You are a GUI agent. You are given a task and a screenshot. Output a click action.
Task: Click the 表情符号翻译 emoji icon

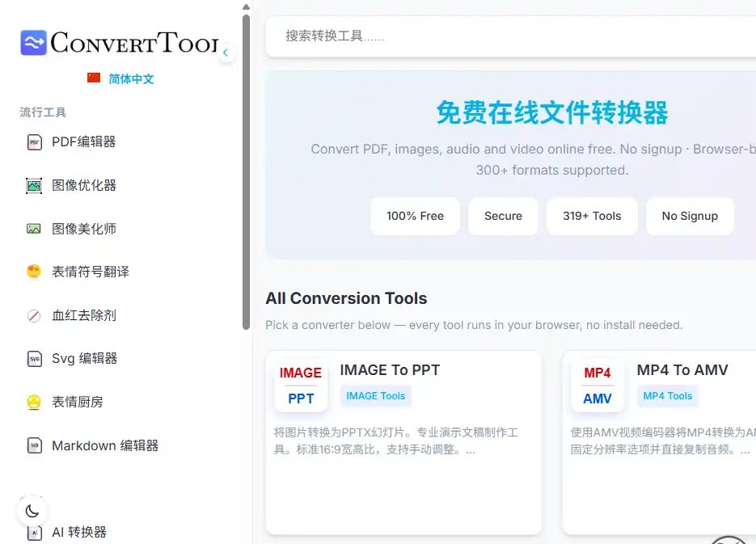(x=34, y=272)
